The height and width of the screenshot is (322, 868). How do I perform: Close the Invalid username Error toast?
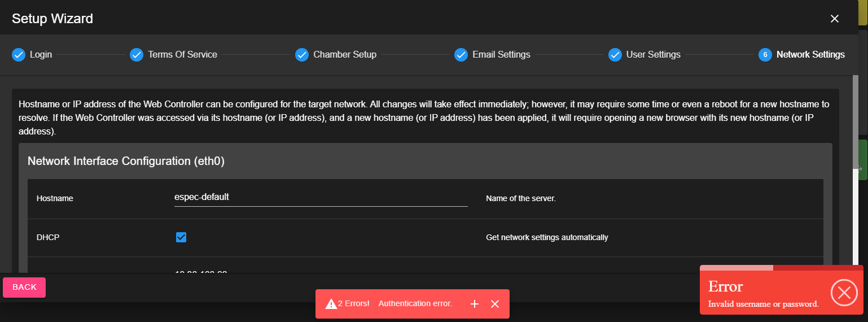pyautogui.click(x=844, y=293)
